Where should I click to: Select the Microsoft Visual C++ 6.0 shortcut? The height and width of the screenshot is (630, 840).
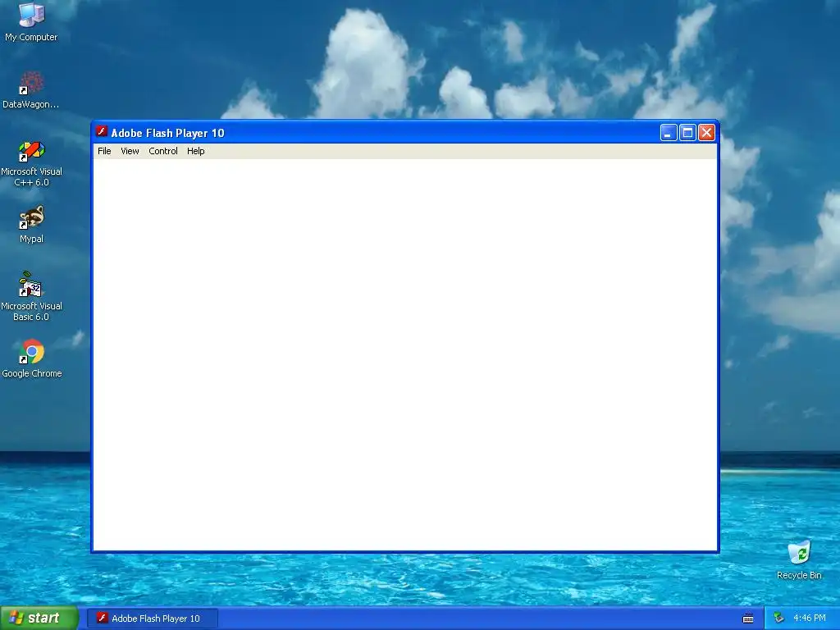click(31, 163)
